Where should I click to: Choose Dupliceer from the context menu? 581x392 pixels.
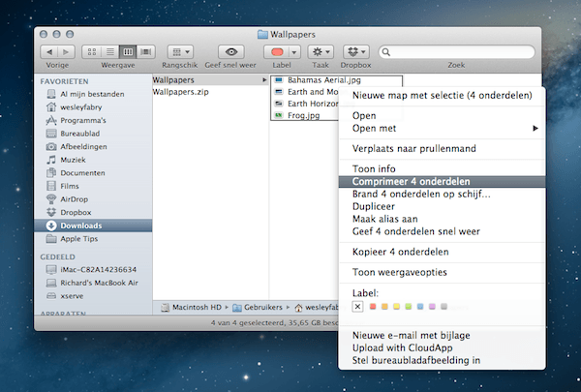[x=443, y=206]
